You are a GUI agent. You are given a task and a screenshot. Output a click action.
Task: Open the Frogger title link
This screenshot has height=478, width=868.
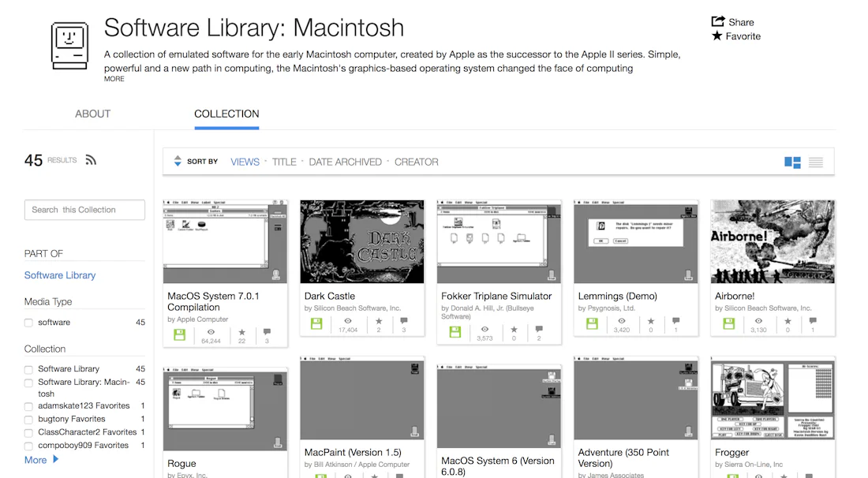click(731, 453)
